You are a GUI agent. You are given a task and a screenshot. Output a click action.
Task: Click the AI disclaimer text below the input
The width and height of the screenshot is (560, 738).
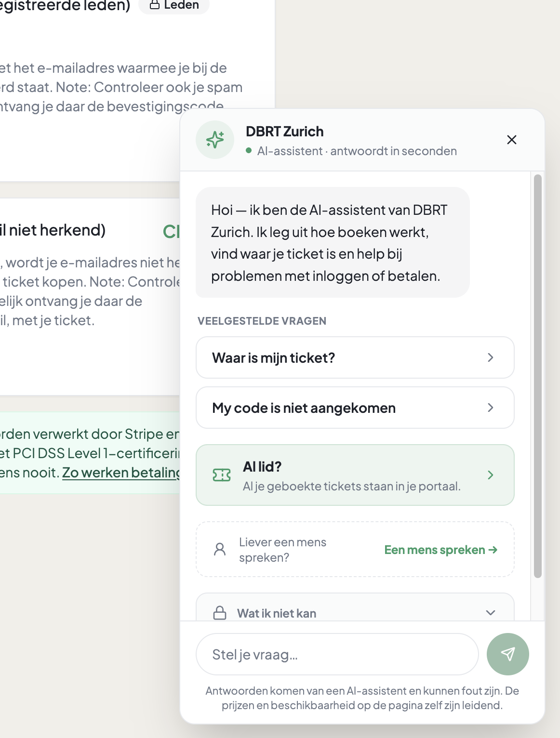pyautogui.click(x=362, y=698)
